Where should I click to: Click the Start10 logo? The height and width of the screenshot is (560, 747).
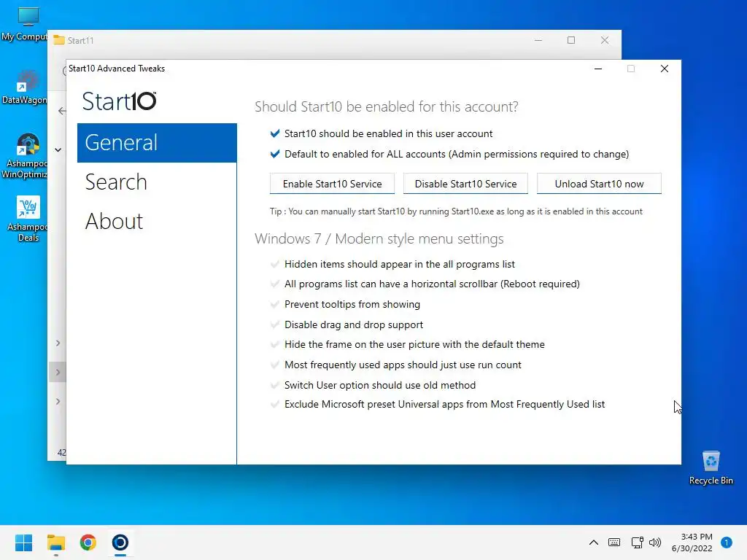pos(119,101)
